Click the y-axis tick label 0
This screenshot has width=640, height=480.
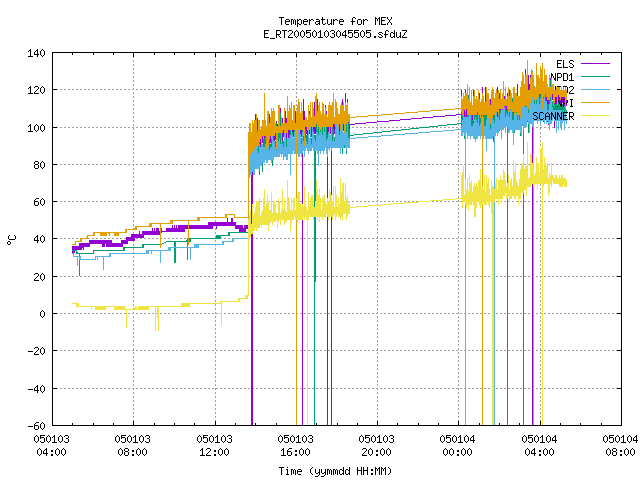point(42,314)
